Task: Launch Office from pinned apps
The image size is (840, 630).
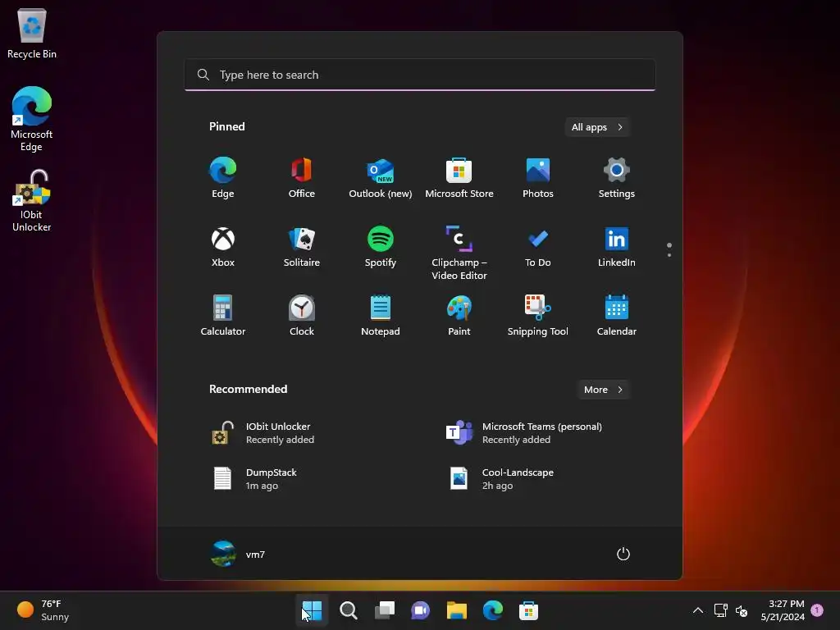Action: [302, 178]
